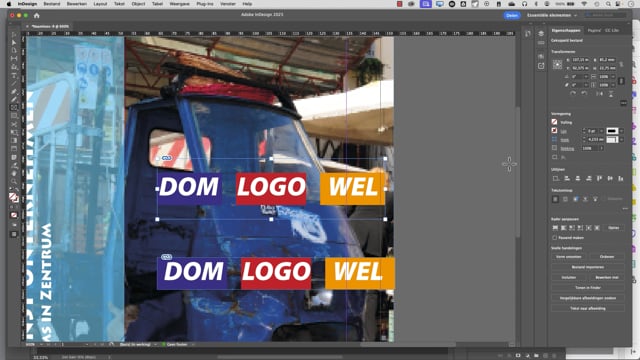Screen dimensions: 640x360
Task: Expand more Transformeren options ellipsis
Action: (x=623, y=103)
